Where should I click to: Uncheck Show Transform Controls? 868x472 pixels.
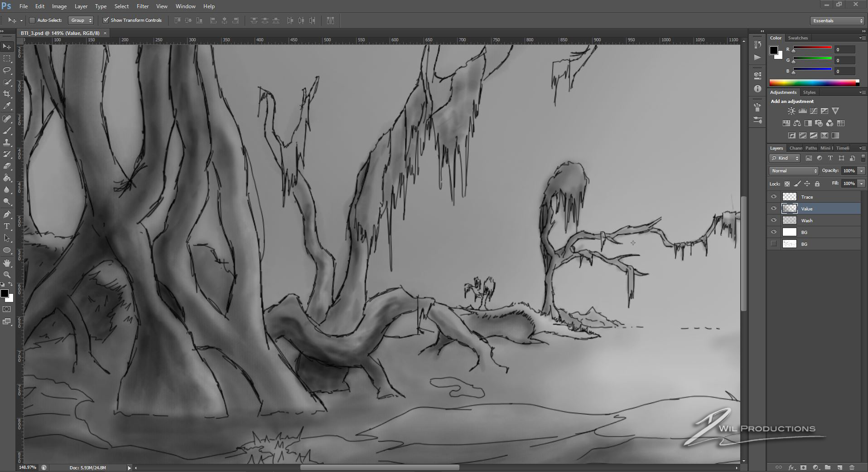coord(106,20)
